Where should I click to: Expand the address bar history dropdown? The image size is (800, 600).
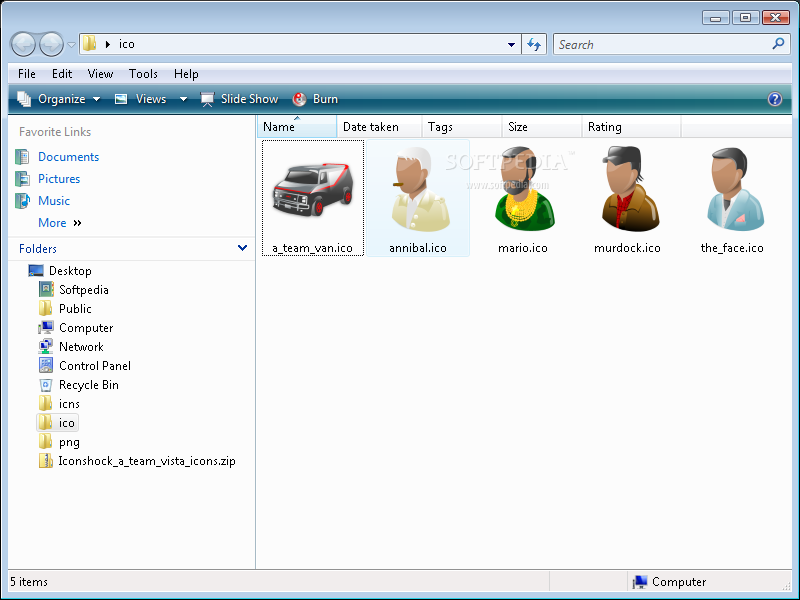(x=511, y=45)
